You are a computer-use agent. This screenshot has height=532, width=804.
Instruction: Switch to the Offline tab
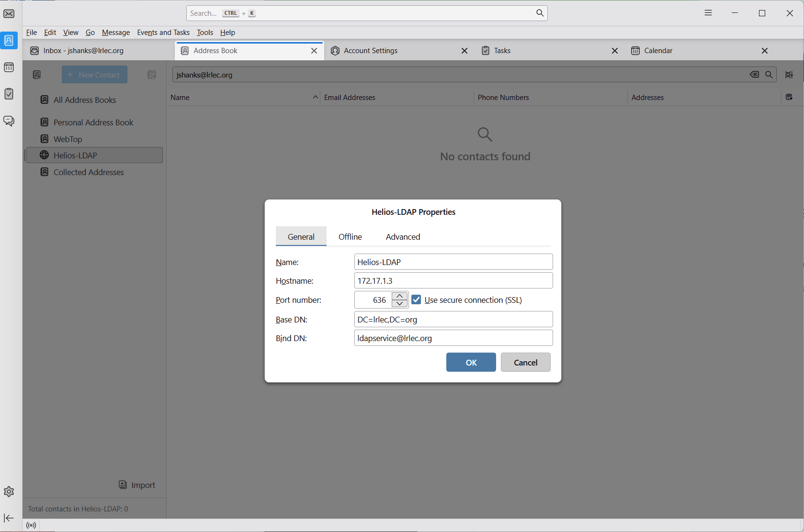tap(350, 237)
